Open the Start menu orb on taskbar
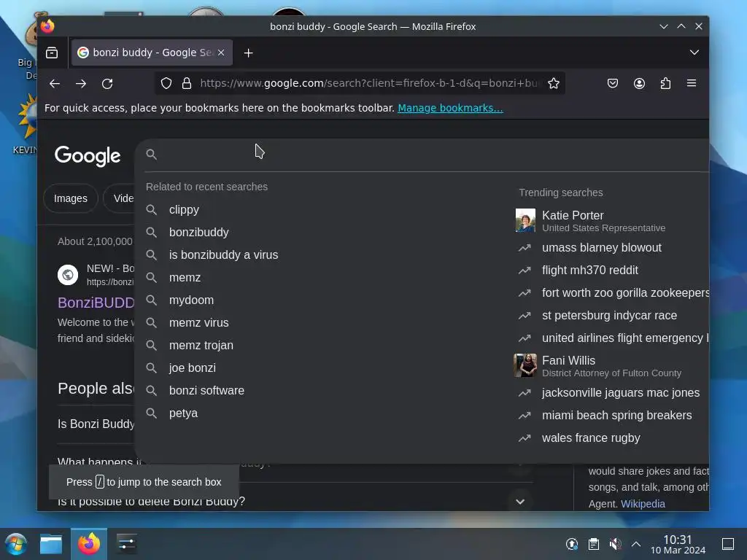747x560 pixels. click(x=16, y=544)
